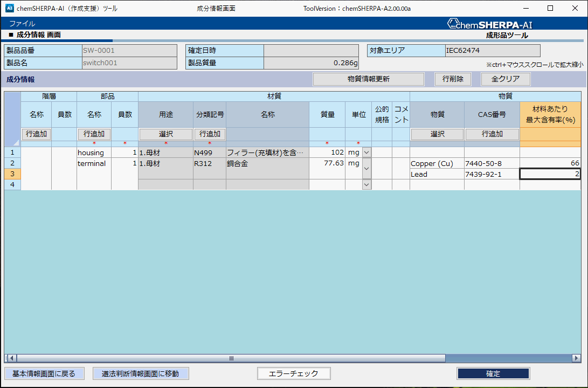Click the 全クリア button
This screenshot has height=388, width=588.
505,79
